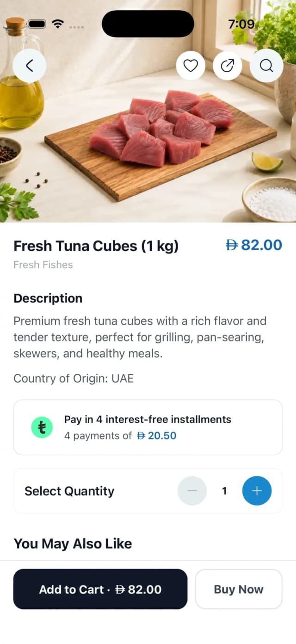Tap the Description section heading
This screenshot has width=296, height=644.
point(48,298)
